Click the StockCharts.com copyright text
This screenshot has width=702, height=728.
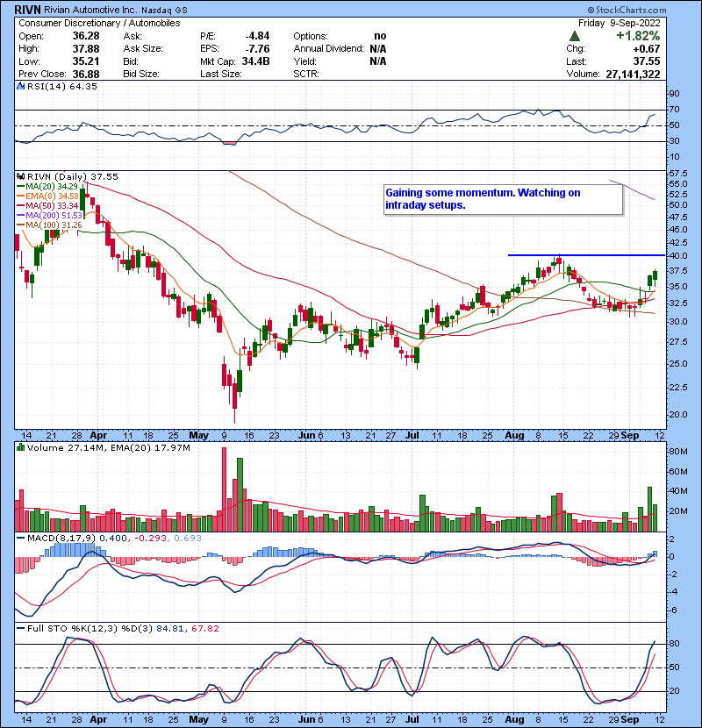point(627,10)
